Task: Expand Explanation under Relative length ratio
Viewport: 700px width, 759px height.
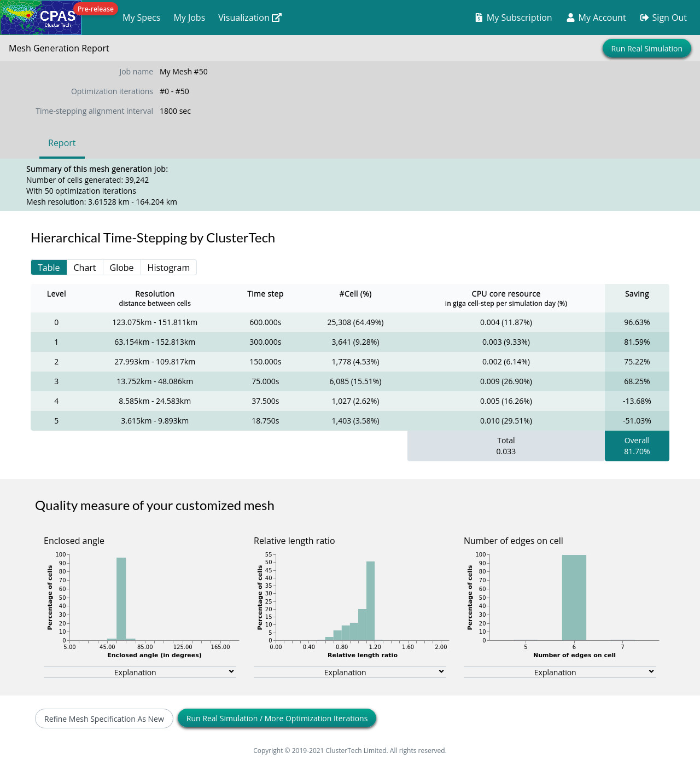Action: tap(349, 672)
